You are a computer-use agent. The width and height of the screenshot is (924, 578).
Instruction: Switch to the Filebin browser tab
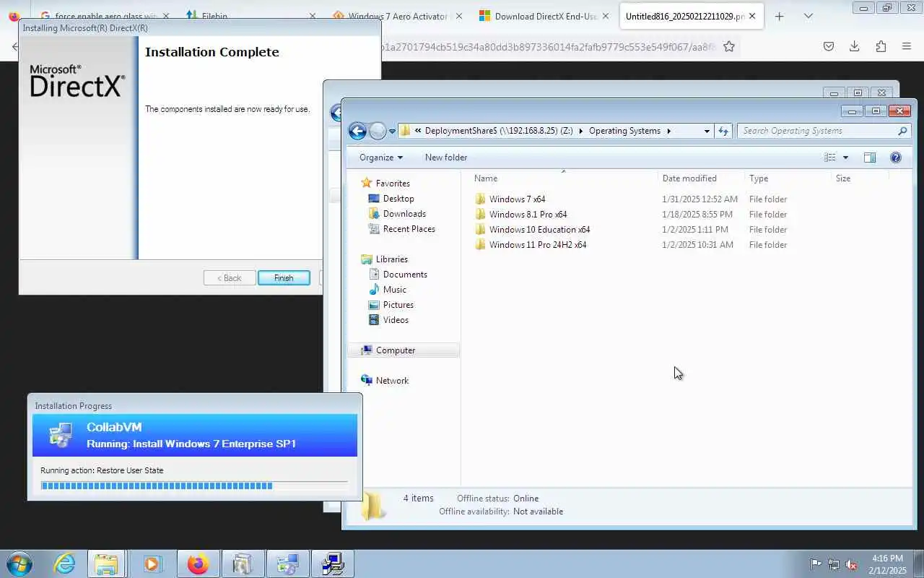(x=249, y=16)
